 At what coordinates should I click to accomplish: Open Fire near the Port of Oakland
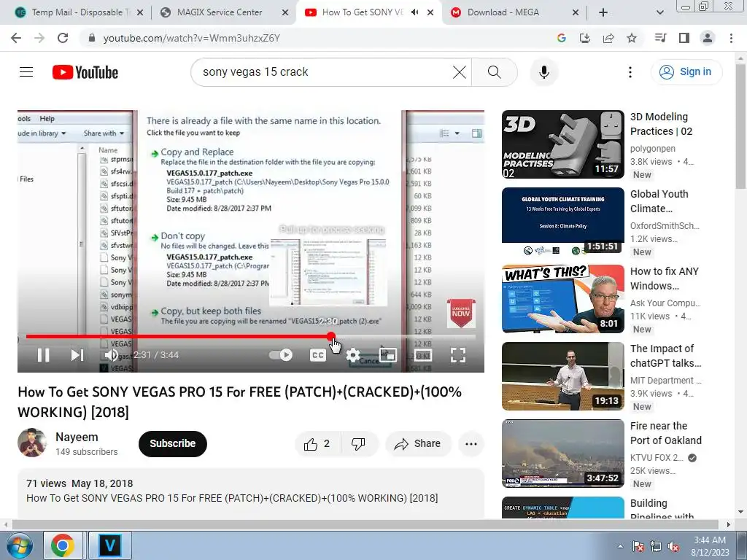coord(562,454)
